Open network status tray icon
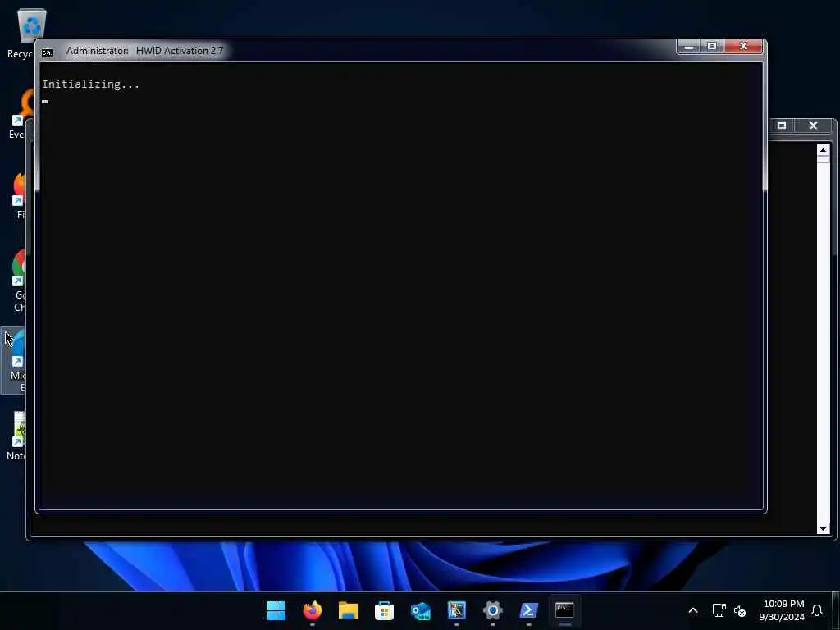 click(x=719, y=610)
